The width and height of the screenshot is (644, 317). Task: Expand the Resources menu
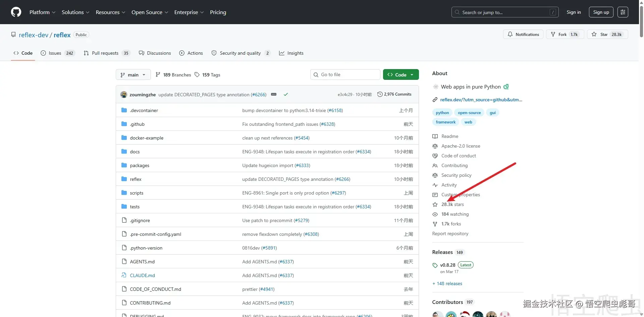110,12
